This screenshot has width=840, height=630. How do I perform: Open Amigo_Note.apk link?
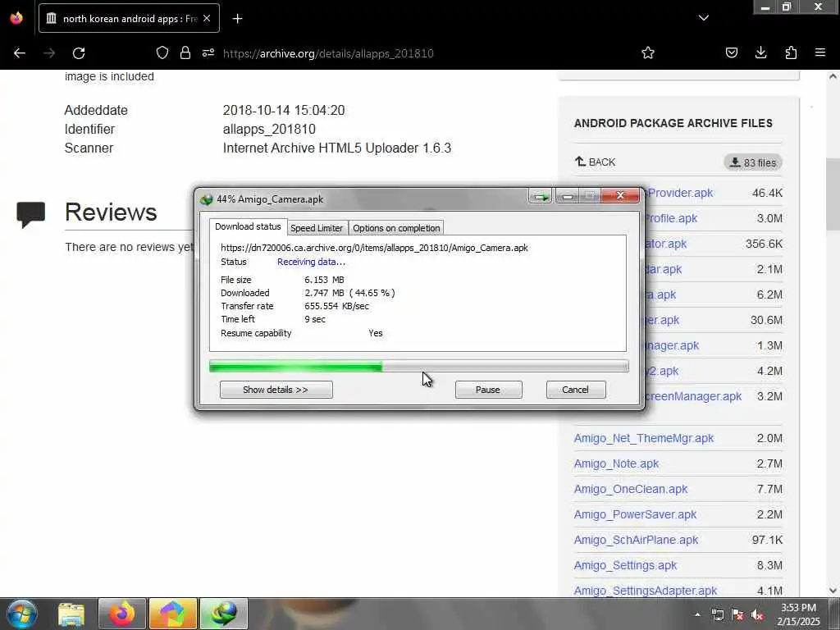[x=616, y=463]
